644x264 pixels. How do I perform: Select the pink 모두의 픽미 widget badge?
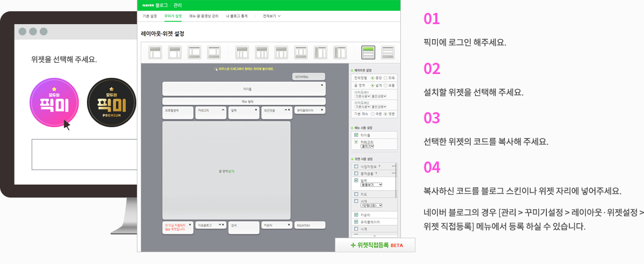(54, 102)
